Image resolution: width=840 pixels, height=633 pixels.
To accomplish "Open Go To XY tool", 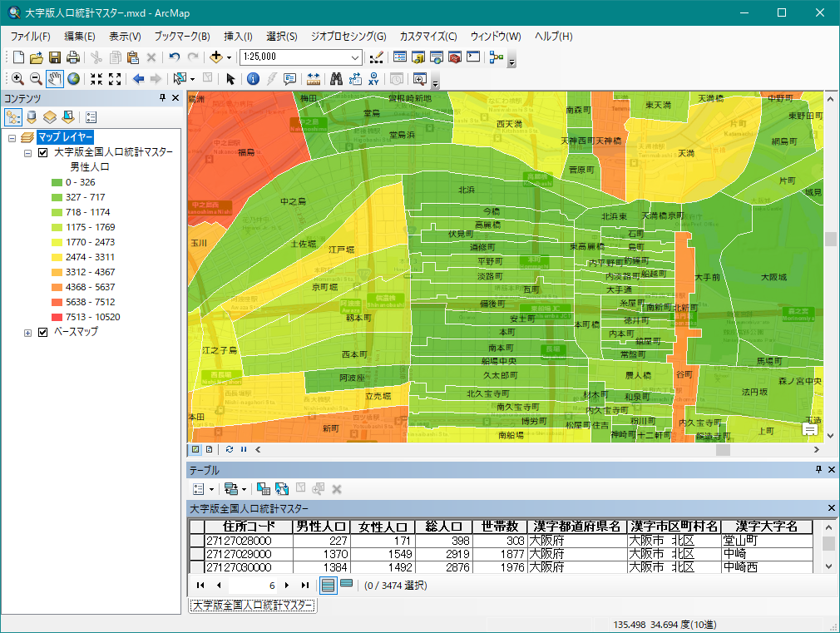I will point(373,79).
